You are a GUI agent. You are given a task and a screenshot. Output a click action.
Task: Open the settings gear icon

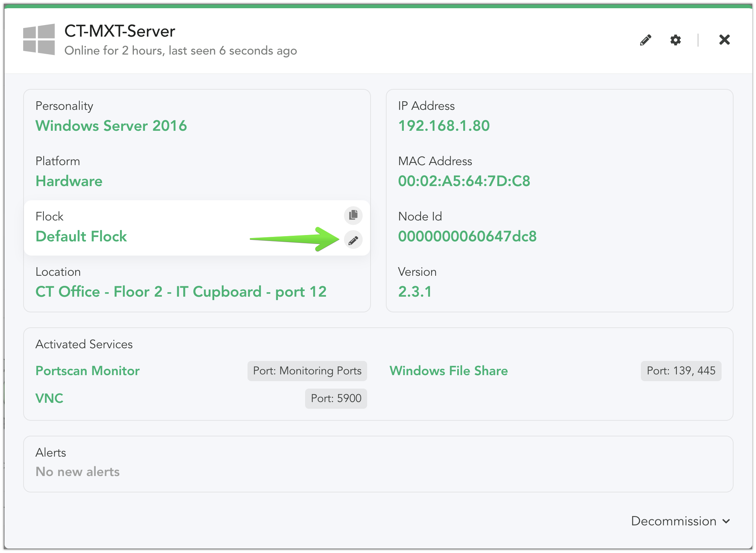coord(675,40)
